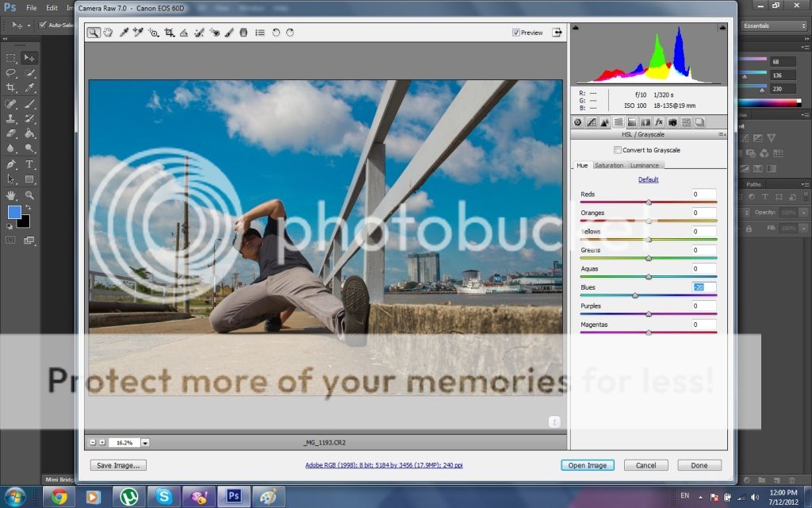Switch to the Paths panel tab
Screen dimensions: 812x508
pyautogui.click(x=753, y=184)
